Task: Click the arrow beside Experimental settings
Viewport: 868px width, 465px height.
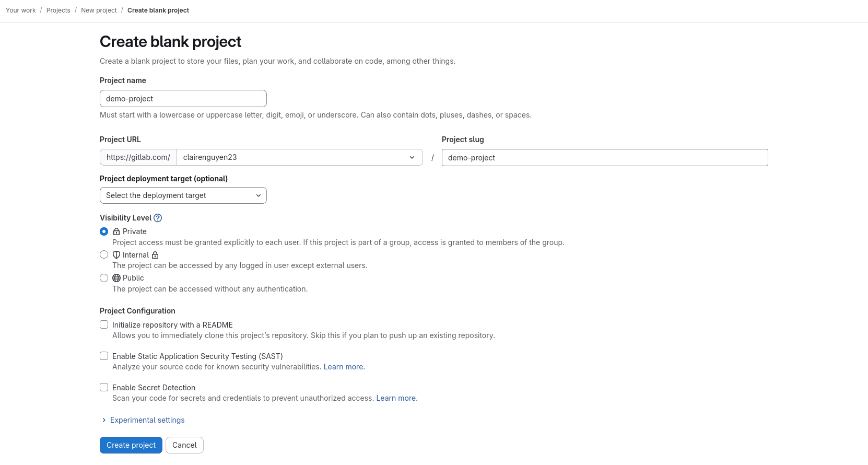Action: point(103,420)
